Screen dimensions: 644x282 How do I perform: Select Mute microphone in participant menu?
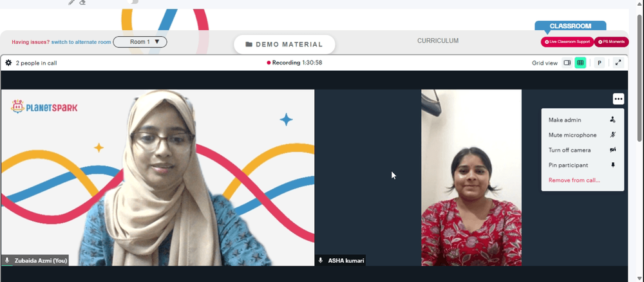click(582, 135)
